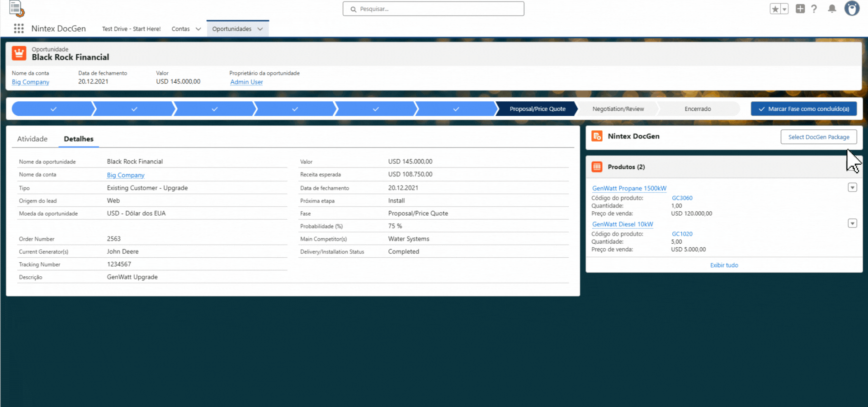Open product code GC3060 link
Screen dimensions: 868x407
(682, 198)
